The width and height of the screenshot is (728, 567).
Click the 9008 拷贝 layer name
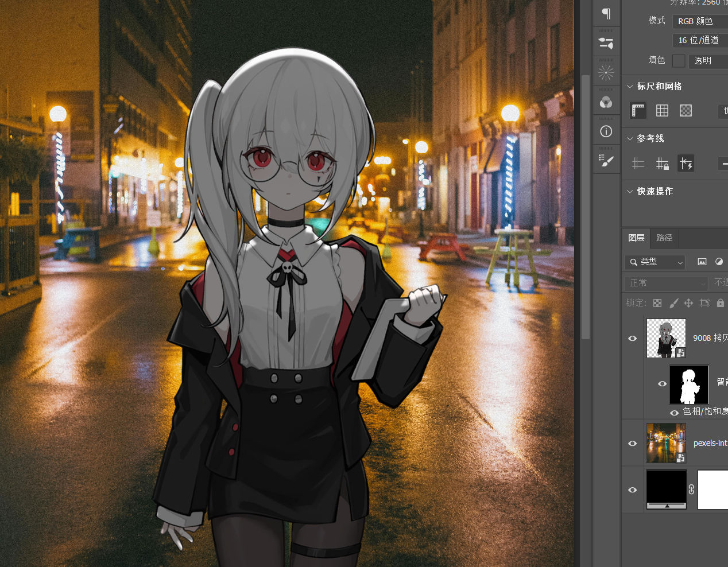point(710,338)
